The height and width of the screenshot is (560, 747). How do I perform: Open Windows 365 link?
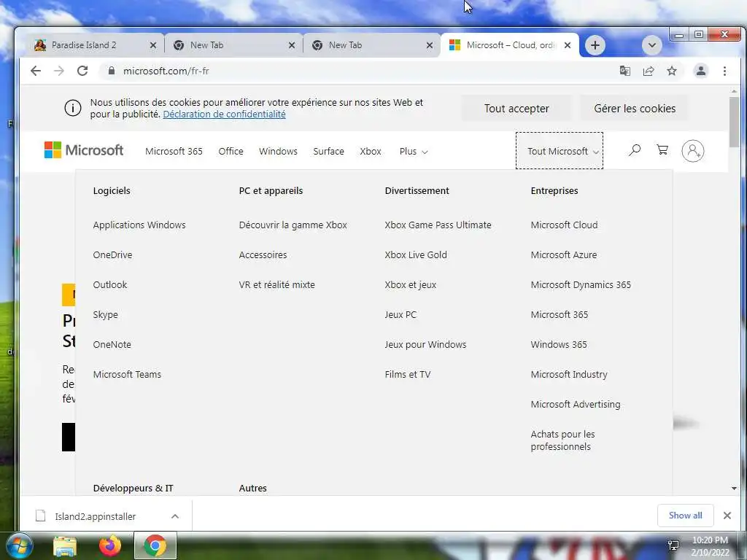click(558, 344)
